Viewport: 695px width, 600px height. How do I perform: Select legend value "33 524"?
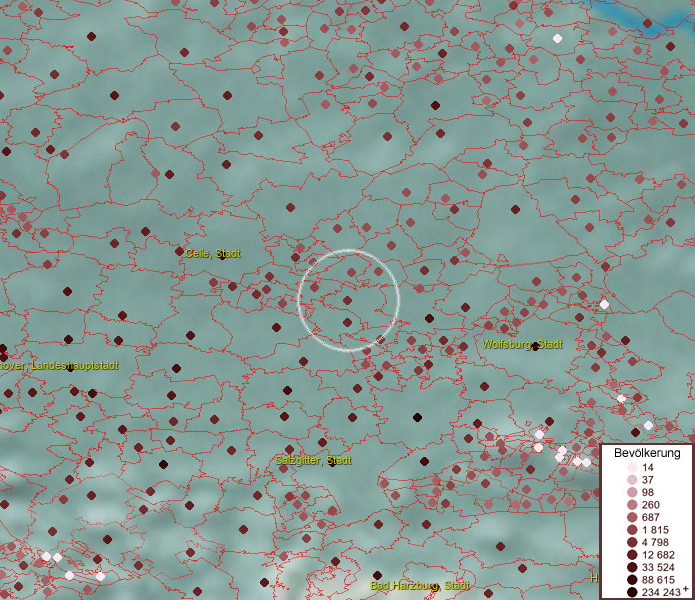[x=658, y=567]
